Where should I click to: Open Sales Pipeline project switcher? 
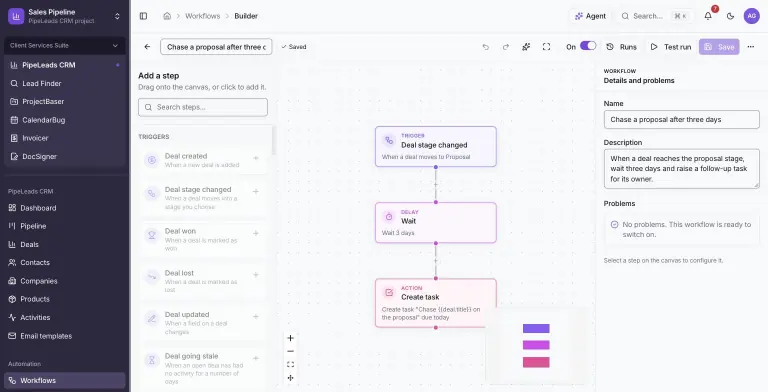point(64,16)
